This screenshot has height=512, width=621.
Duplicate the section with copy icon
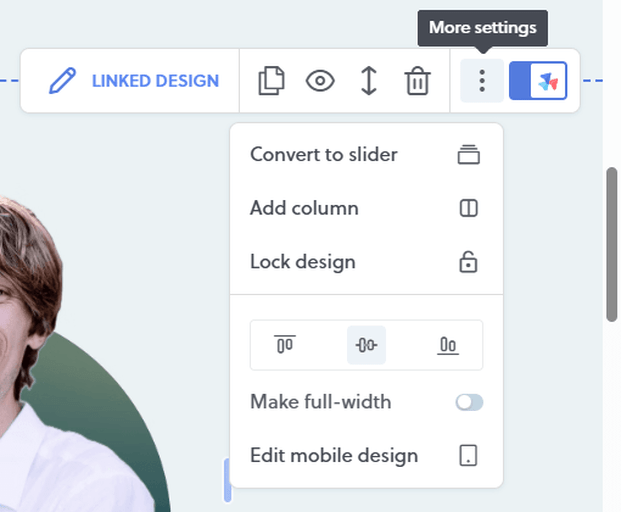point(271,81)
